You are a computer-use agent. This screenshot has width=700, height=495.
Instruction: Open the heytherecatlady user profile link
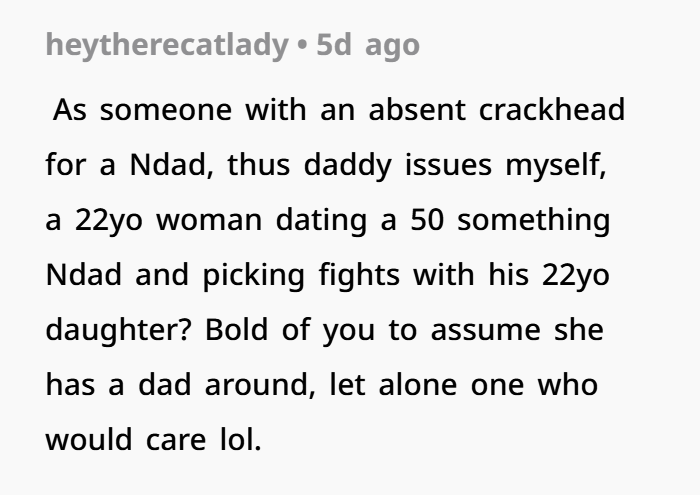tap(166, 45)
